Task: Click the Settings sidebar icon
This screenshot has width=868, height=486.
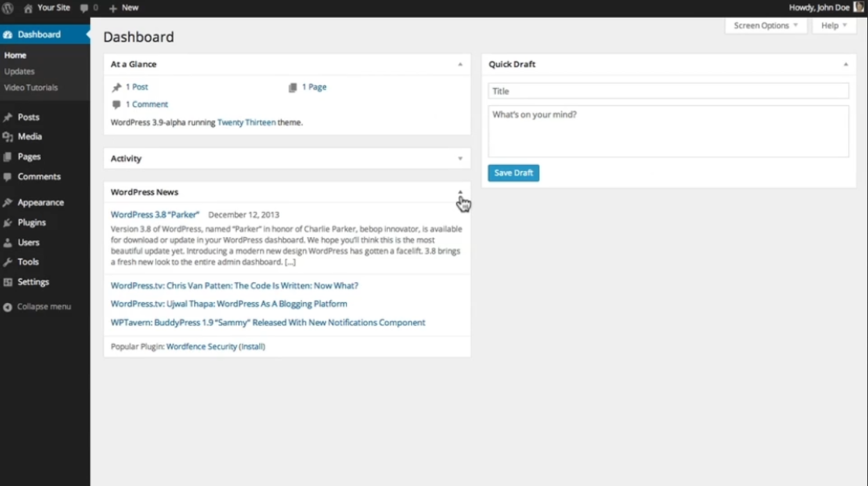Action: coord(8,282)
